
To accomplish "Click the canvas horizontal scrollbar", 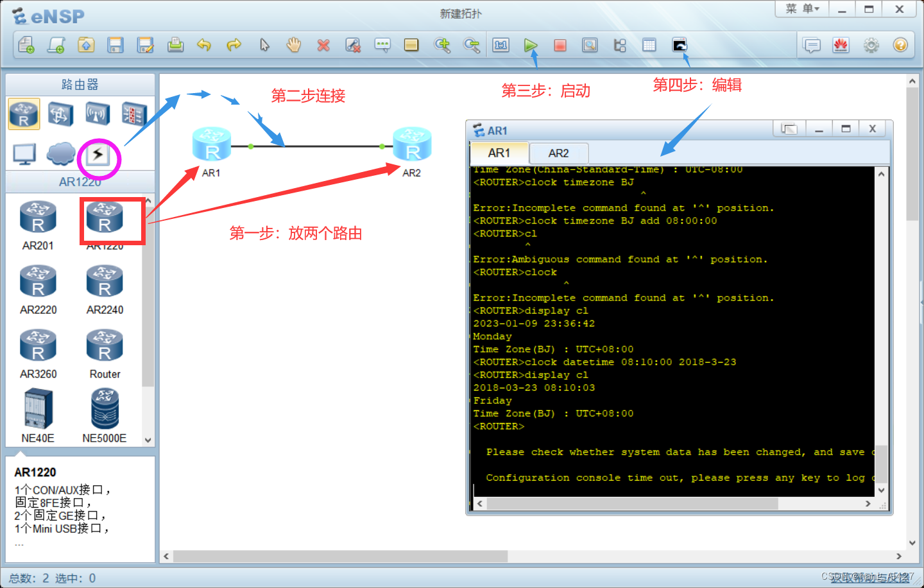I will (340, 556).
